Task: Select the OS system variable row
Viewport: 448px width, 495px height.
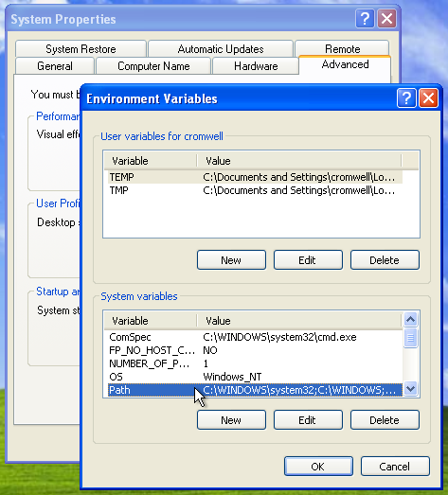Action: pyautogui.click(x=256, y=377)
